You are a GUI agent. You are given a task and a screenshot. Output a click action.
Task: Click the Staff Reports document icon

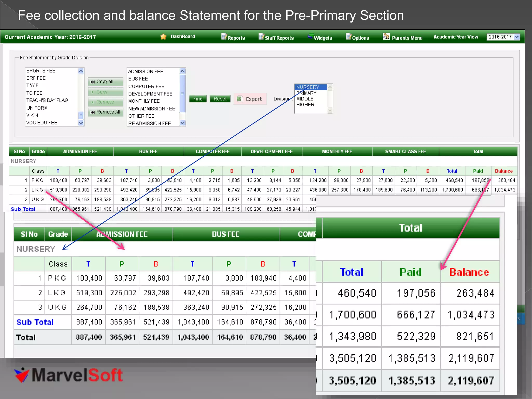[261, 36]
